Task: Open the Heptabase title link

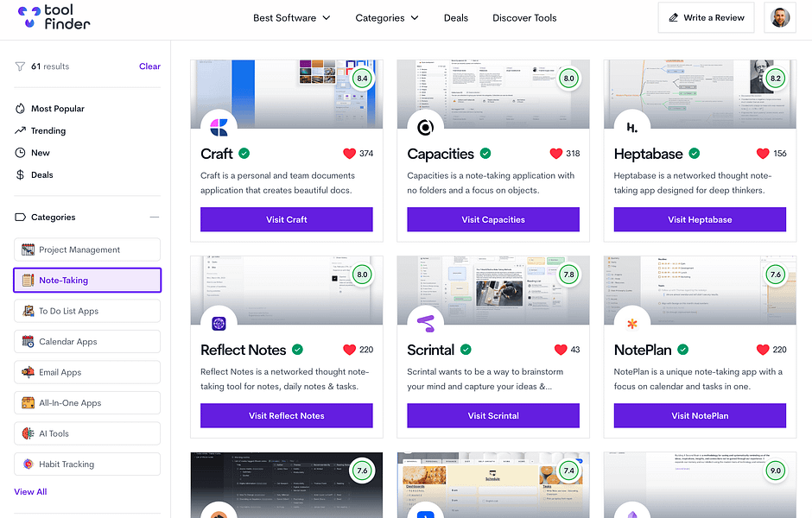Action: click(649, 154)
